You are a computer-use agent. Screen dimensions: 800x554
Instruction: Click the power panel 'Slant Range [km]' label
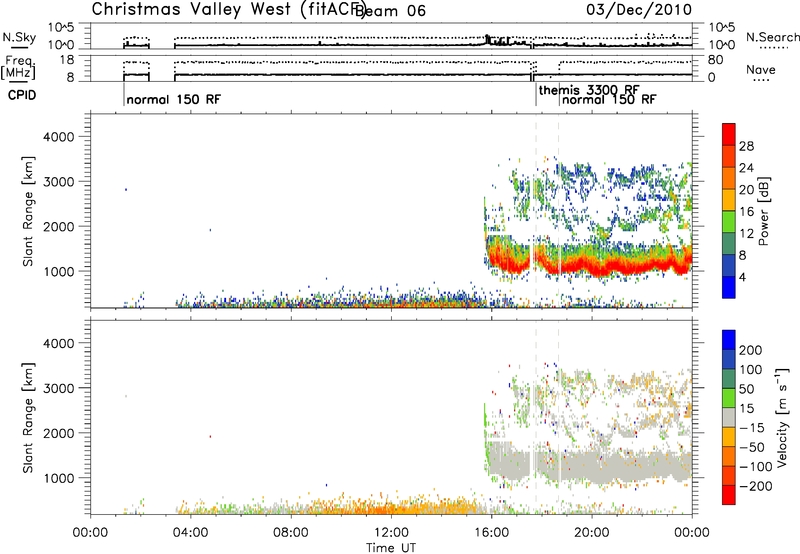coord(28,211)
